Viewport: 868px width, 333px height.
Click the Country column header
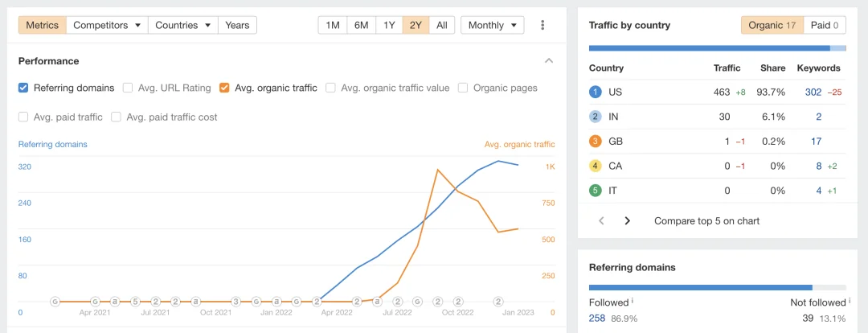[x=606, y=68]
